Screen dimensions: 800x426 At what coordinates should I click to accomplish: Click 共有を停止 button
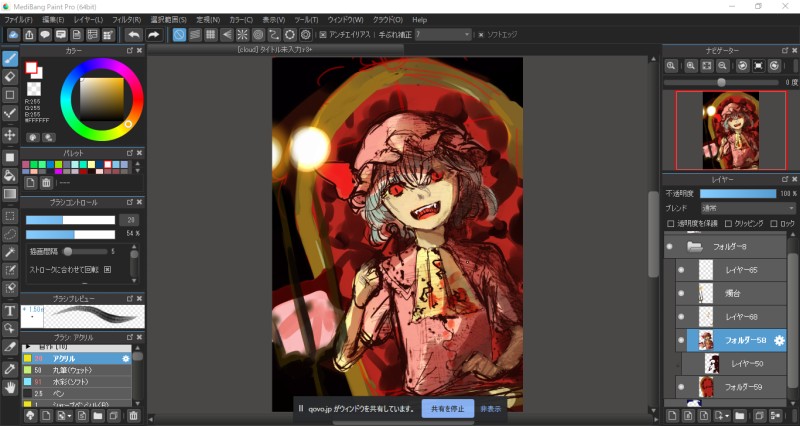[447, 409]
